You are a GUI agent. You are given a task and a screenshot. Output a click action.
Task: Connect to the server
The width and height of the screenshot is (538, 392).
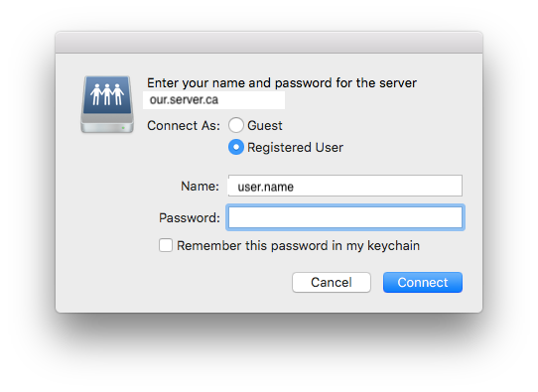coord(423,282)
